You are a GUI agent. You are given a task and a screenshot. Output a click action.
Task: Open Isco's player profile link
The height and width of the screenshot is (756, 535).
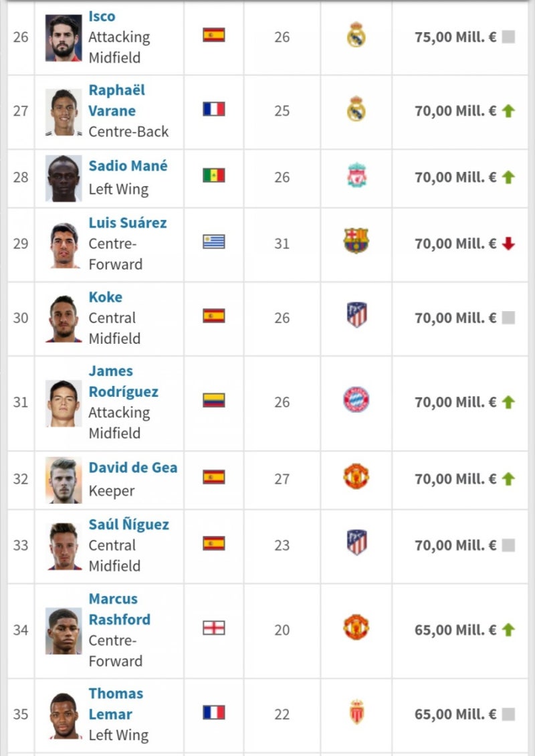click(x=102, y=16)
